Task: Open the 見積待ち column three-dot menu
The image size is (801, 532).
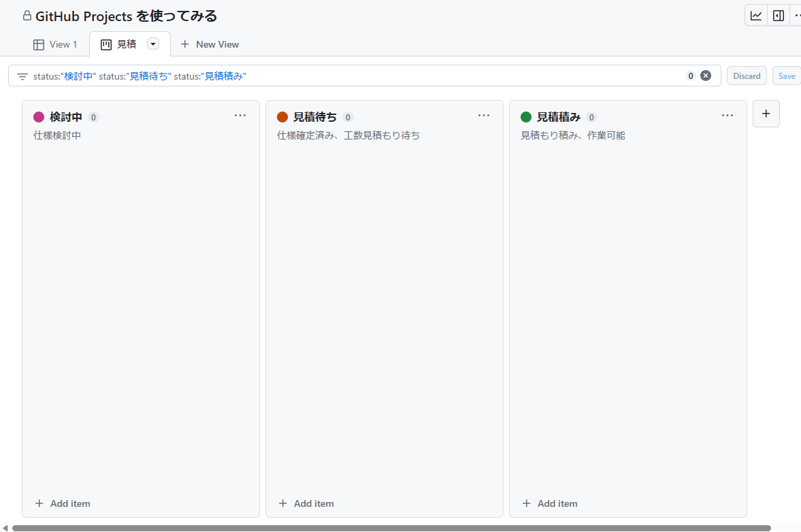Action: point(484,116)
